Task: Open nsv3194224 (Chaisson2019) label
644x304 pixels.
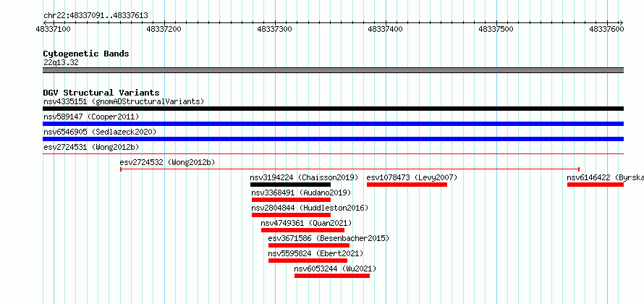Action: (x=305, y=177)
